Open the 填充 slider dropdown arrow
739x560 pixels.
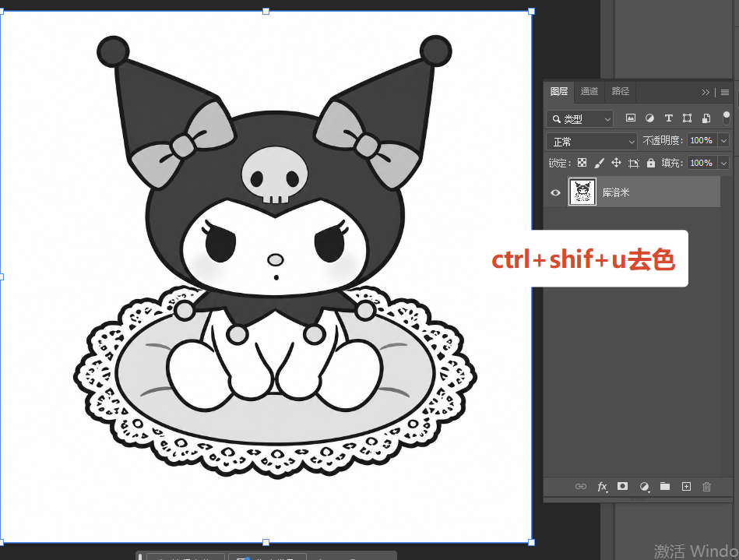point(724,163)
